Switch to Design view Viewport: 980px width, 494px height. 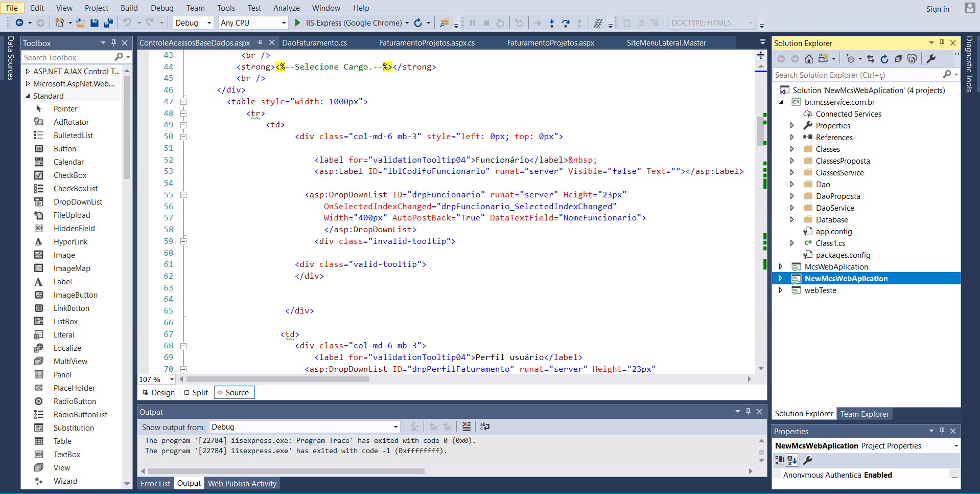click(x=159, y=393)
